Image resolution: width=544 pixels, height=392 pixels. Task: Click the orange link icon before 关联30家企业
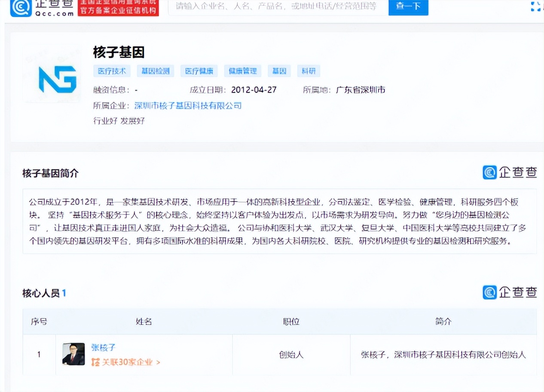[x=95, y=362]
